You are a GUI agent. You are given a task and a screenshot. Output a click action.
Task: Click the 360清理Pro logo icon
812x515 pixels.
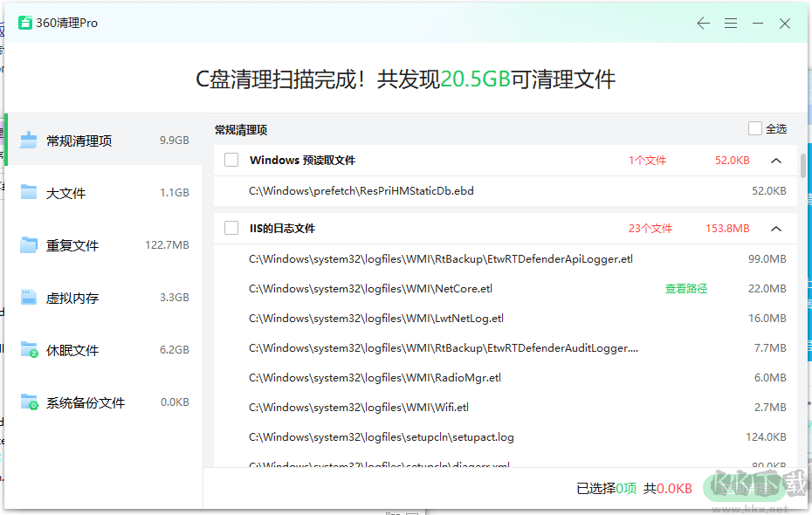(x=24, y=23)
